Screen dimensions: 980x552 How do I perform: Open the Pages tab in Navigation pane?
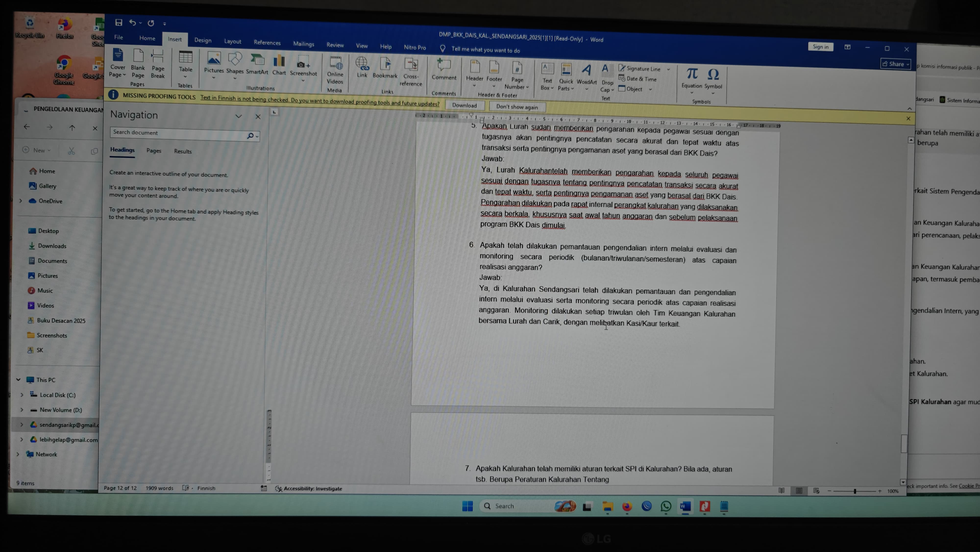[x=154, y=151]
